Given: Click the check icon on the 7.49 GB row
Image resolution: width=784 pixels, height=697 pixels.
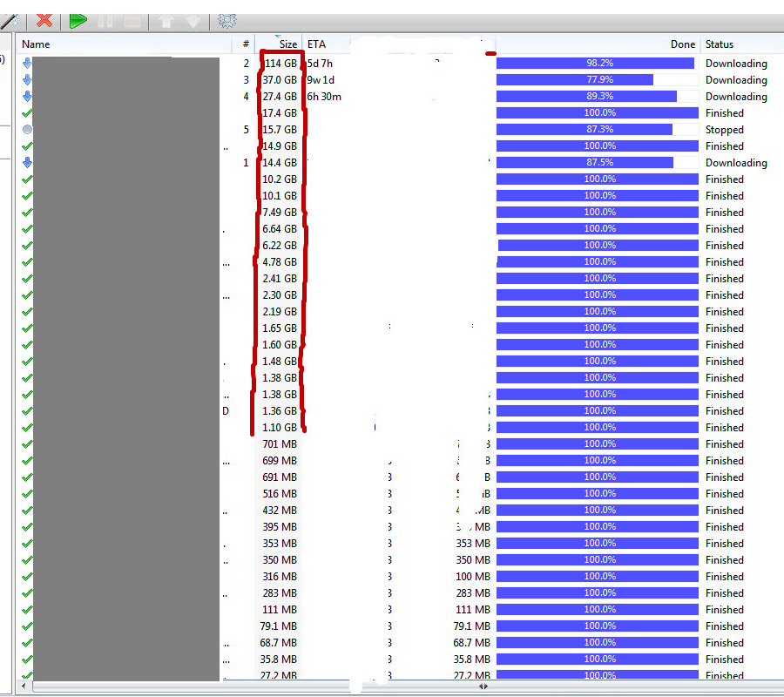Looking at the screenshot, I should click(x=28, y=212).
